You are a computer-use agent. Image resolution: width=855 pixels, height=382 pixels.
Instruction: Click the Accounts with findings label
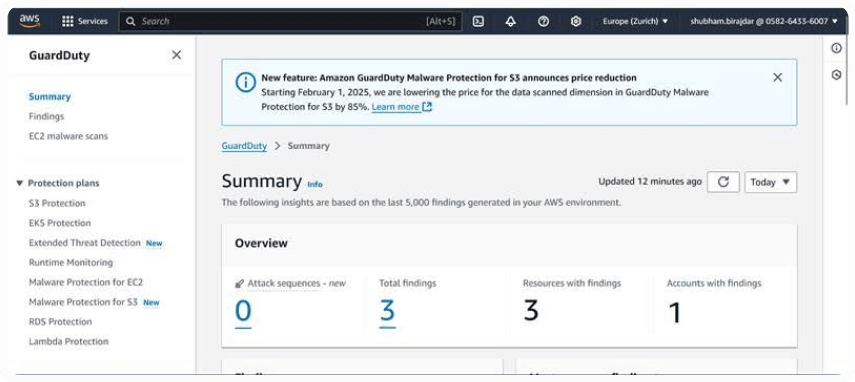point(714,283)
